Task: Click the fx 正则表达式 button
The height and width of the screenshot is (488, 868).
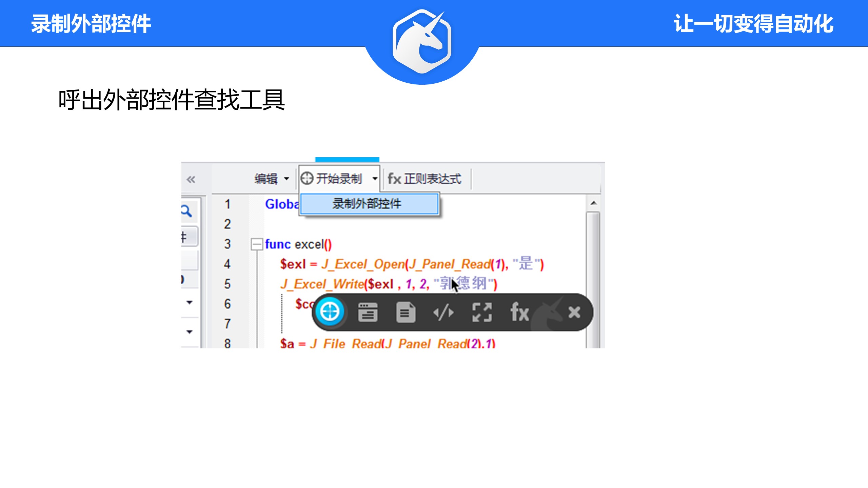Action: click(x=424, y=179)
